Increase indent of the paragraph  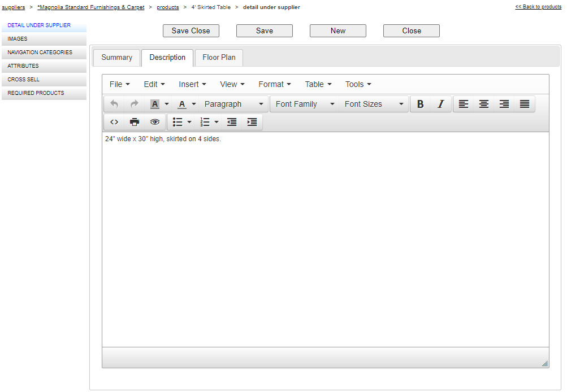252,122
